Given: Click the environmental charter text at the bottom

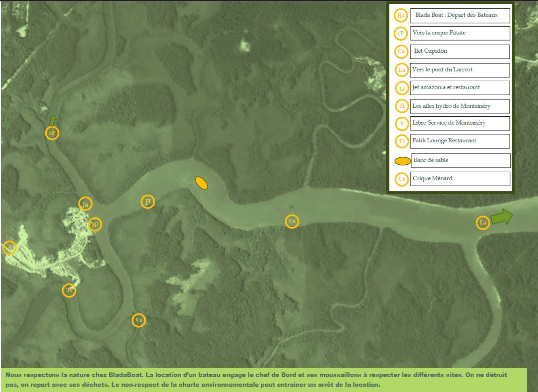Looking at the screenshot, I should point(264,379).
